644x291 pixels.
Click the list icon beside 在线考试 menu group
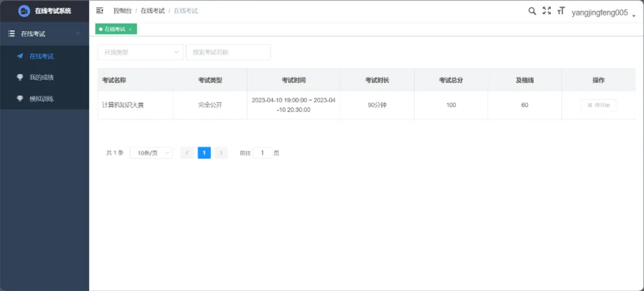tap(11, 34)
